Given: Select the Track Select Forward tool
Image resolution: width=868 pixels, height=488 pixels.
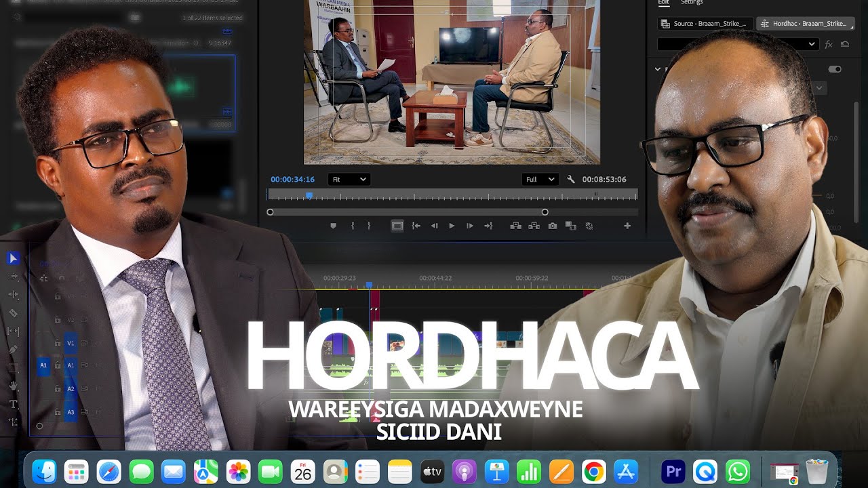Looking at the screenshot, I should pos(13,277).
